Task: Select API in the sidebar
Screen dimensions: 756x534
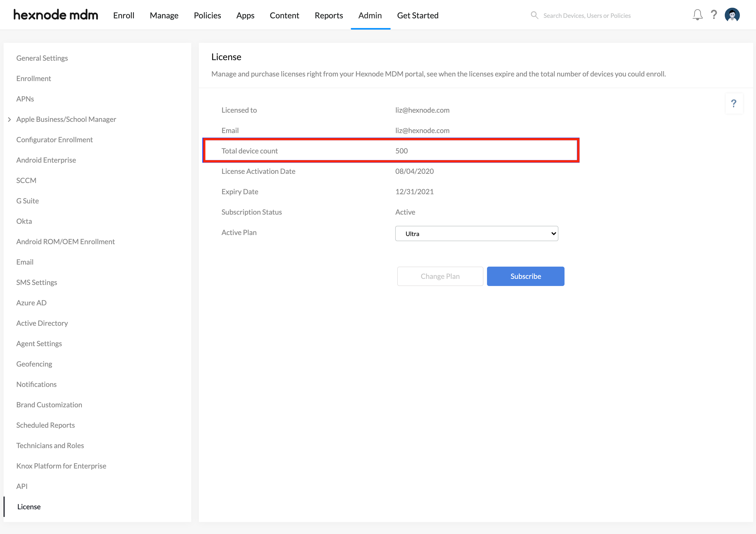Action: 22,487
